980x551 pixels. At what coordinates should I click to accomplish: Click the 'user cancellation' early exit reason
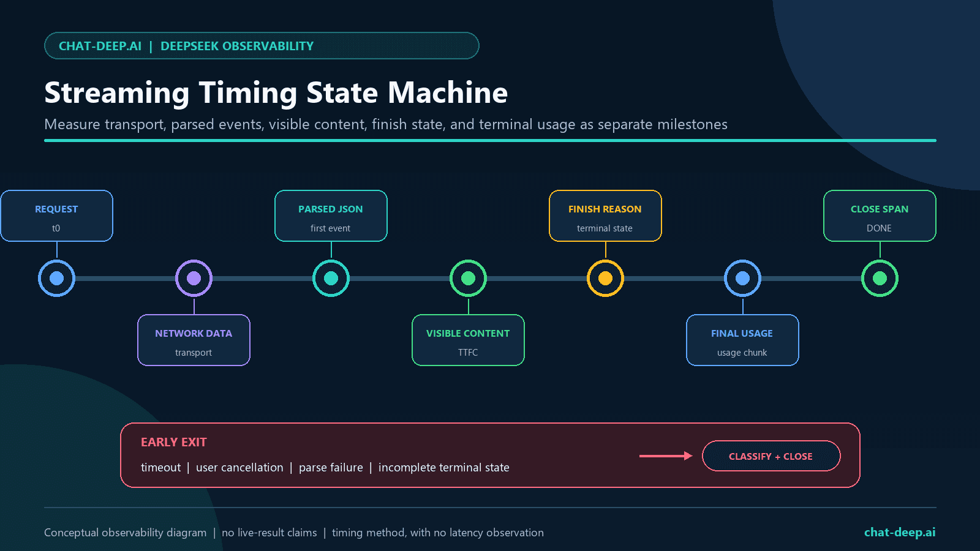[239, 467]
